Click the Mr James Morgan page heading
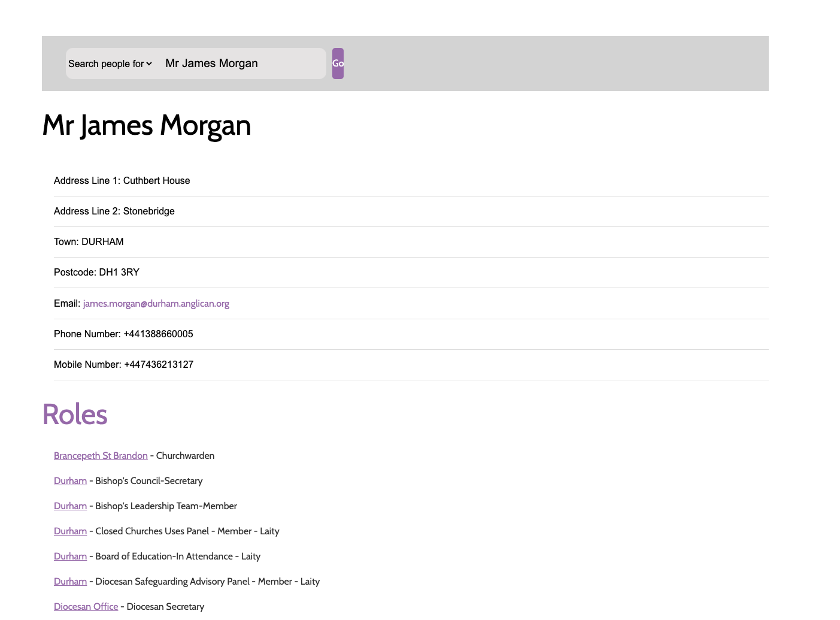840x620 pixels. (147, 125)
